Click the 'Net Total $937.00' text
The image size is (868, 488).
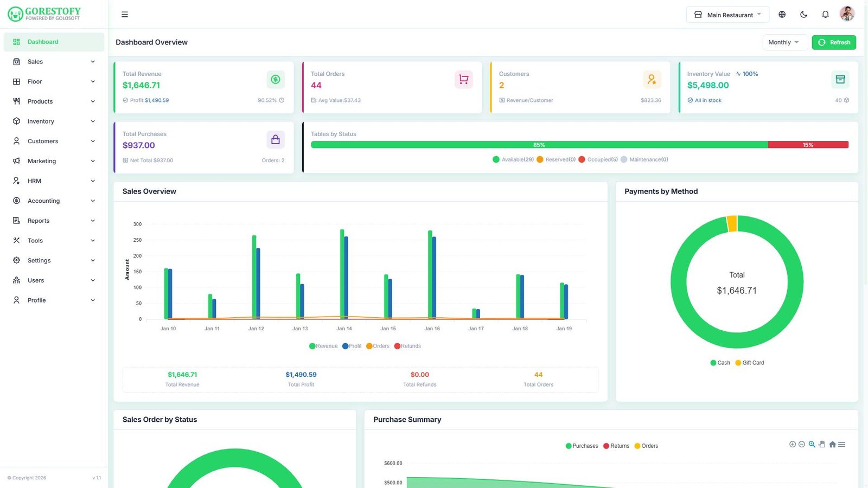click(152, 160)
